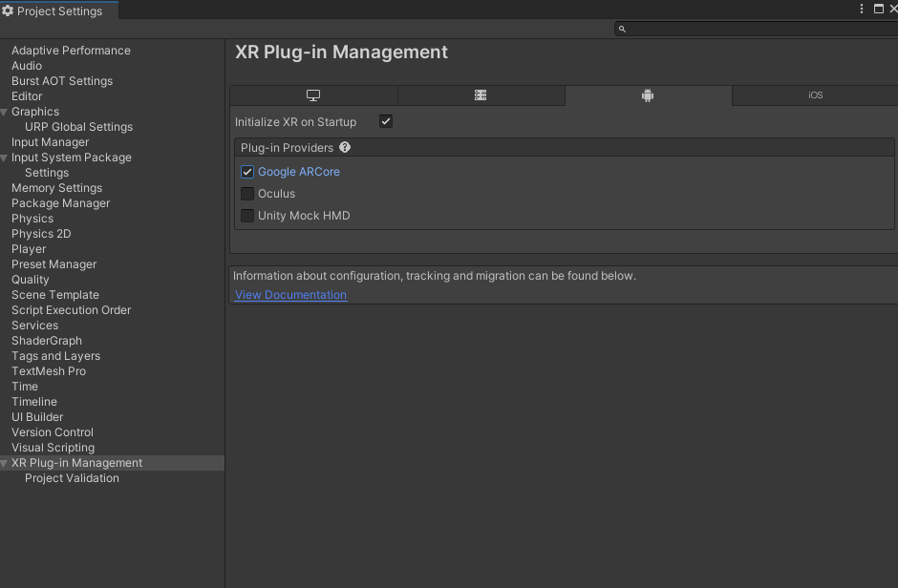Screen dimensions: 898x588
Task: Toggle Initialize XR on Startup checkbox
Action: (386, 121)
